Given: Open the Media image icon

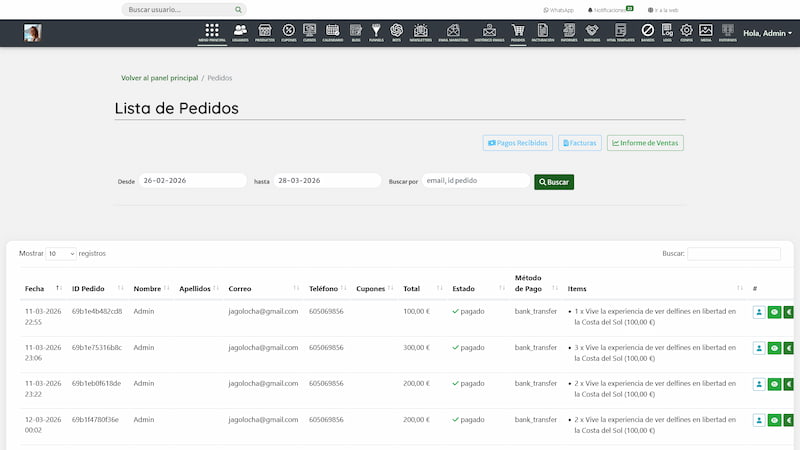Looking at the screenshot, I should (x=705, y=32).
